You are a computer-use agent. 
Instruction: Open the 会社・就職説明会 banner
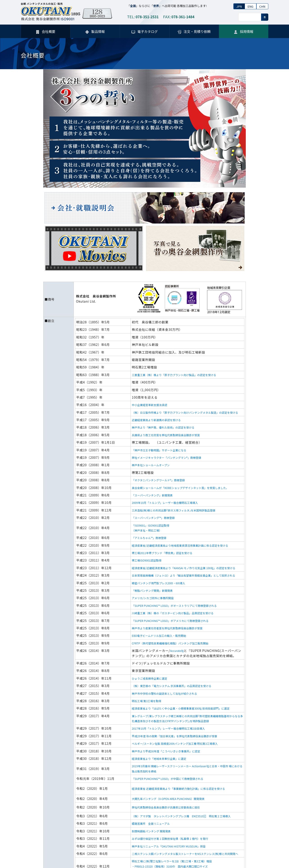[144, 208]
